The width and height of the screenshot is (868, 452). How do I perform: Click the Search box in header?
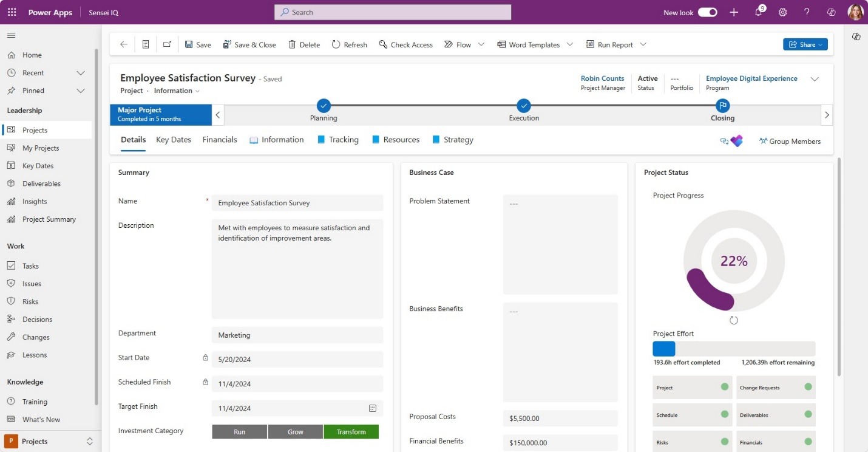tap(393, 12)
